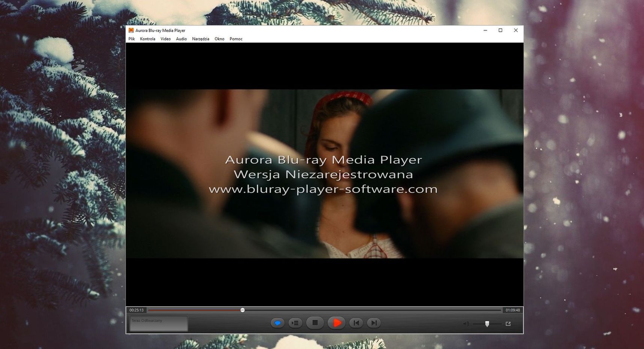Screen dimensions: 644x349
Task: Open the Kontrola menu
Action: [148, 39]
